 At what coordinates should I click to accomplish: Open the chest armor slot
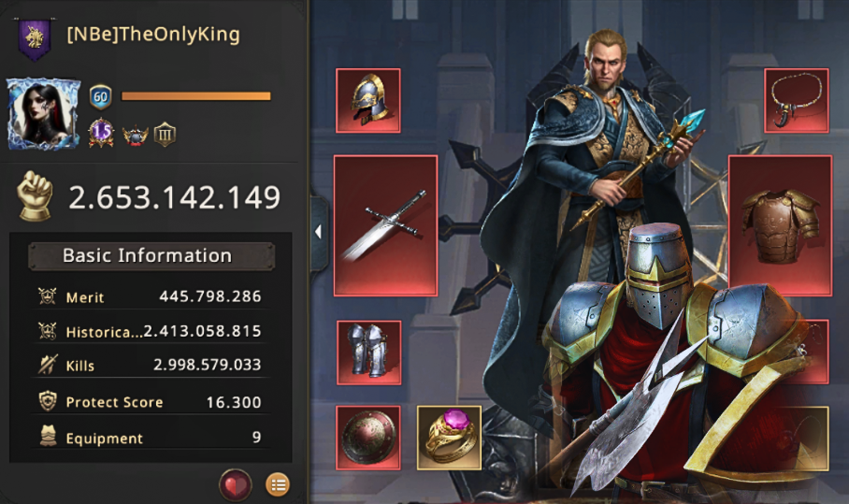click(780, 225)
